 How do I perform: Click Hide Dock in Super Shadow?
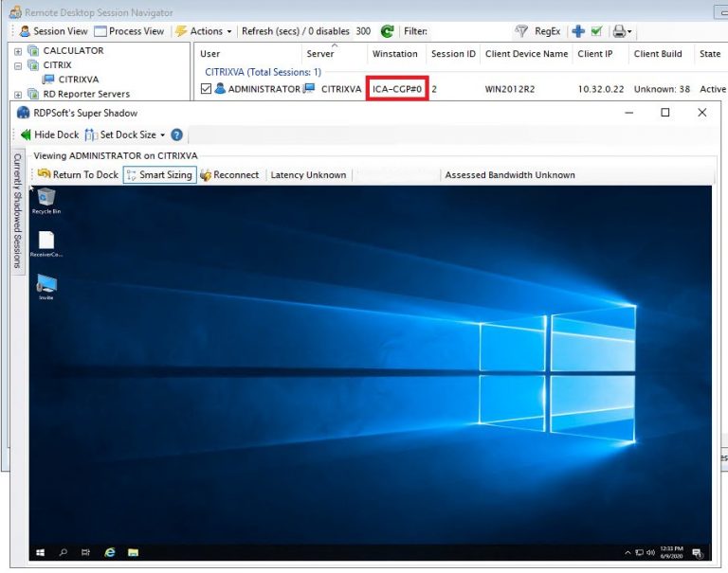click(x=49, y=134)
